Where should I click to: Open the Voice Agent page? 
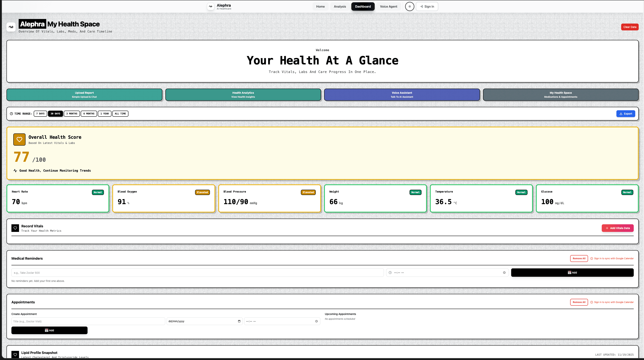tap(388, 6)
